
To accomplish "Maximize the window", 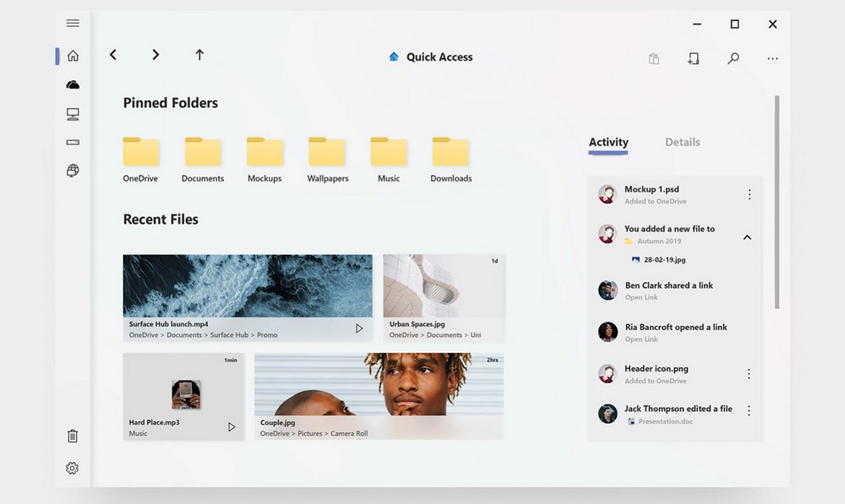I will point(734,24).
